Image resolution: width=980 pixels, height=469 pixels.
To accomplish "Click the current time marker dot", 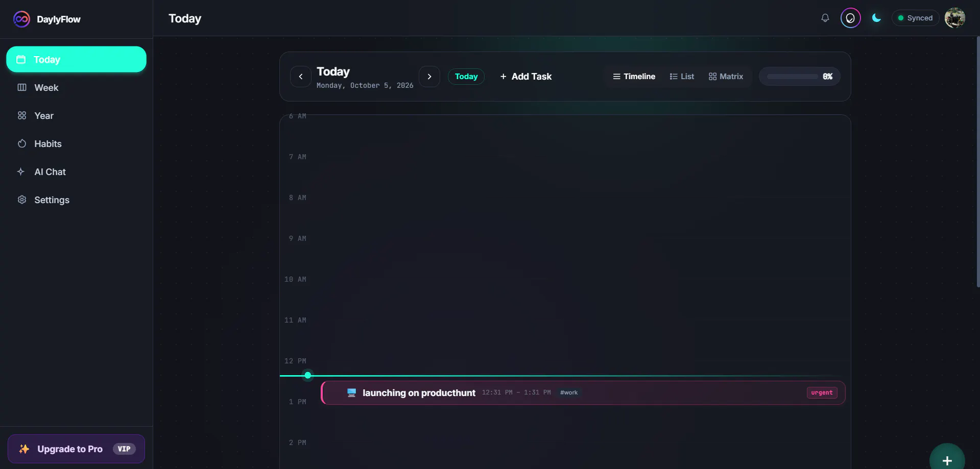I will coord(307,375).
